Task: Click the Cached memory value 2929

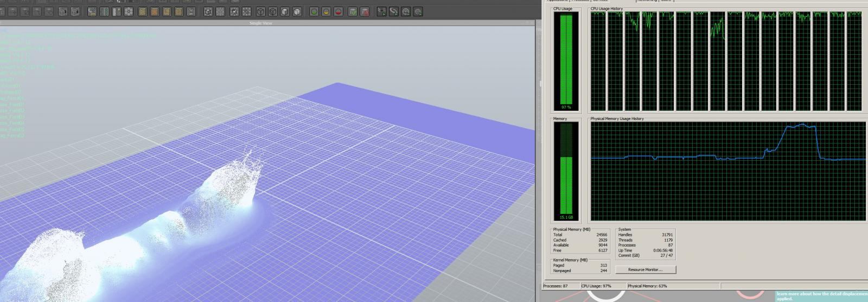Action: [602, 240]
